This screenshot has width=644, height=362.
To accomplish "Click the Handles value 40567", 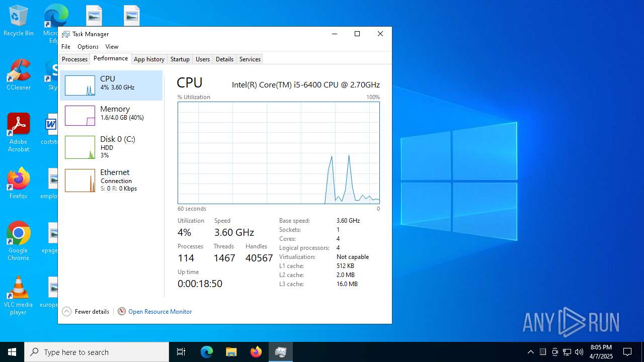I will [259, 258].
